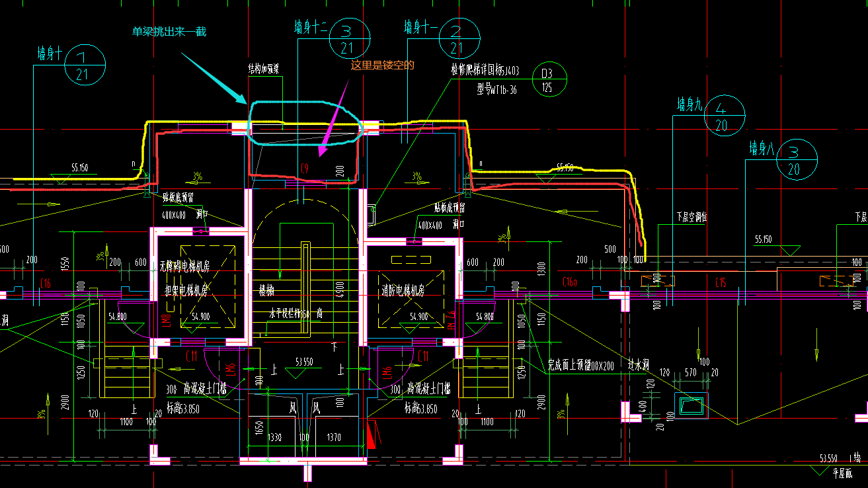Image resolution: width=868 pixels, height=488 pixels.
Task: Select the 过水洞 annotation text
Action: point(637,364)
